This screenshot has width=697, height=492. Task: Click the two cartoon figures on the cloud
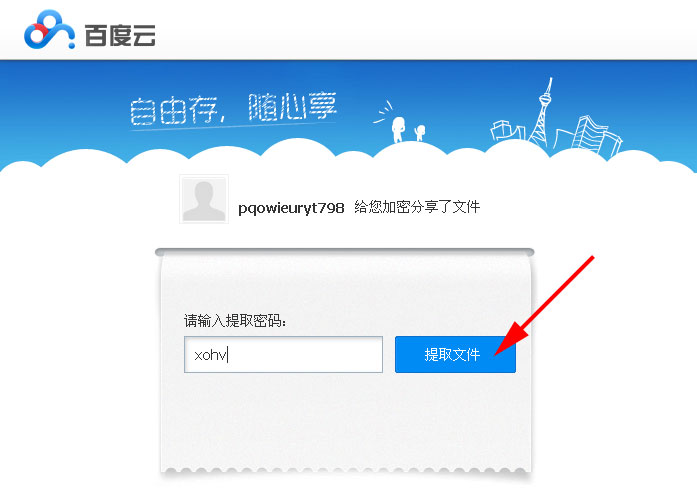(408, 128)
